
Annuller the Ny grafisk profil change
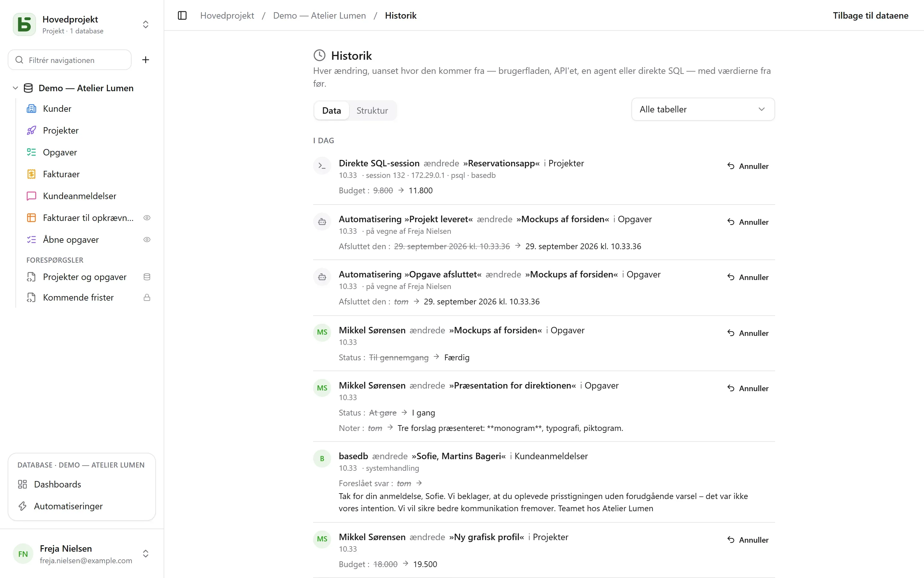748,540
